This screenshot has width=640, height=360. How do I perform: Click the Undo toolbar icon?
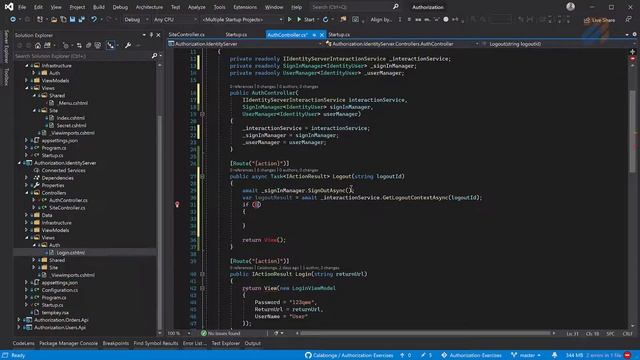point(94,19)
